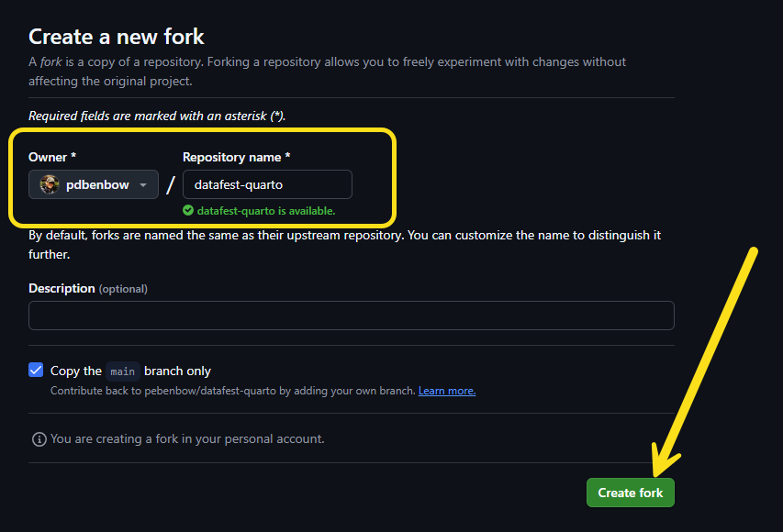This screenshot has height=532, width=783.
Task: Click the "datafest-quarto is available" message
Action: click(266, 210)
